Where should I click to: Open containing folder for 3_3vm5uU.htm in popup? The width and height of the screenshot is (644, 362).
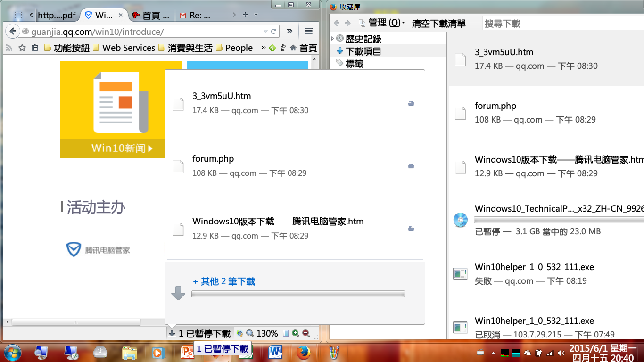tap(411, 103)
